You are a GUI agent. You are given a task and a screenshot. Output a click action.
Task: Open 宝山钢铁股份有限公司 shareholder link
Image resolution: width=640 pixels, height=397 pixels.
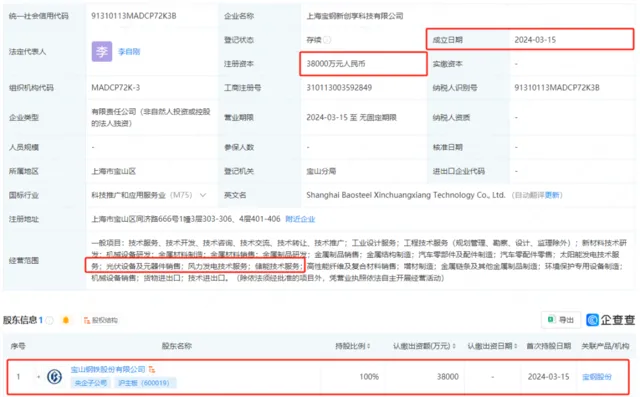tap(108, 370)
